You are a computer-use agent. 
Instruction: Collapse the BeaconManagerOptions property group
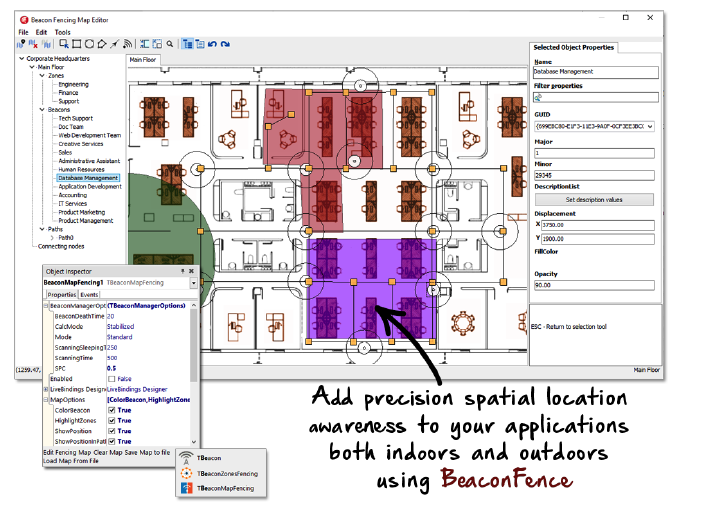(x=46, y=306)
